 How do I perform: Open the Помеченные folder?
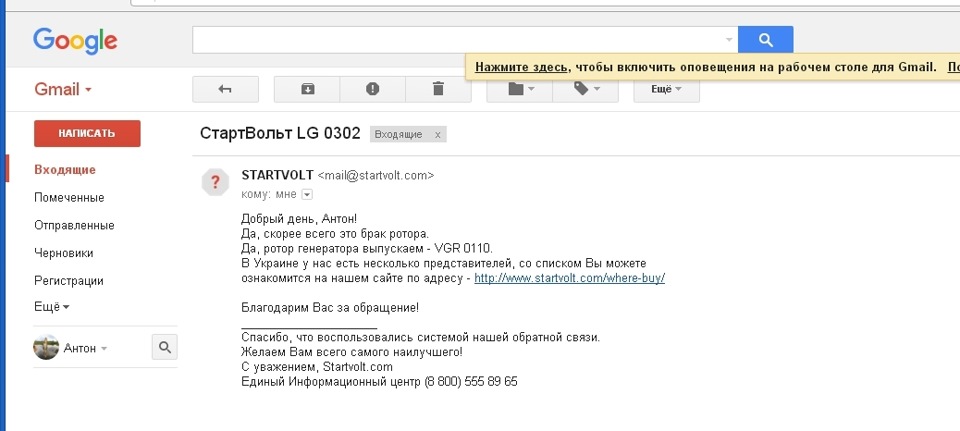point(69,198)
